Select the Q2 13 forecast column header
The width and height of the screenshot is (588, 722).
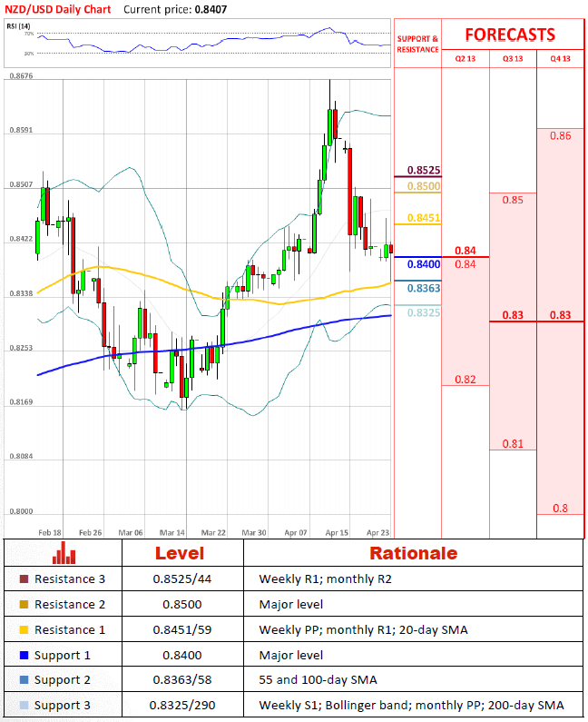(x=465, y=58)
